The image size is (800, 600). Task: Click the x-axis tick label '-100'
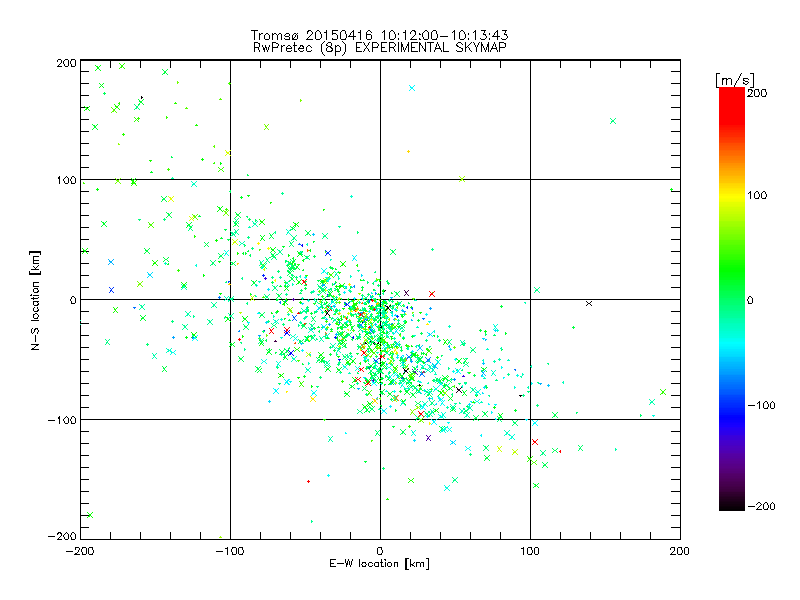230,551
